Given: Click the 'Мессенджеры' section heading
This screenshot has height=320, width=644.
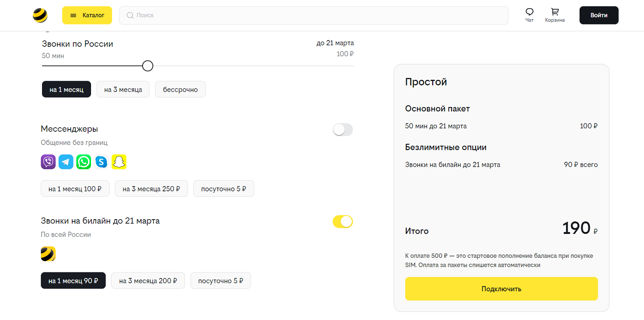Looking at the screenshot, I should (x=70, y=129).
